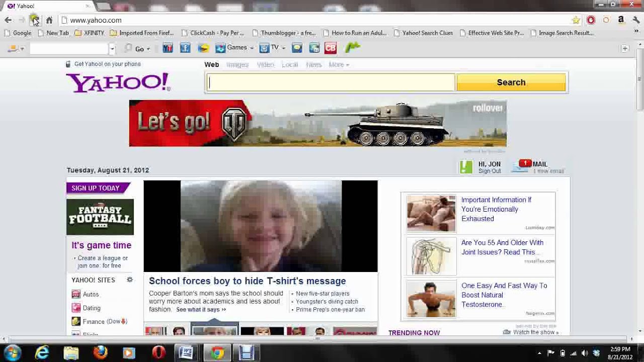The height and width of the screenshot is (362, 644).
Task: Open the Windows Start menu
Action: [x=13, y=352]
